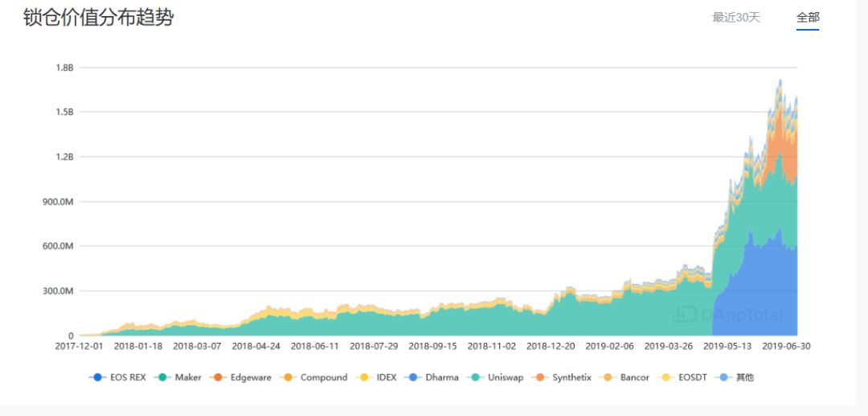Toggle the EOS REX legend series
The image size is (868, 416).
117,377
